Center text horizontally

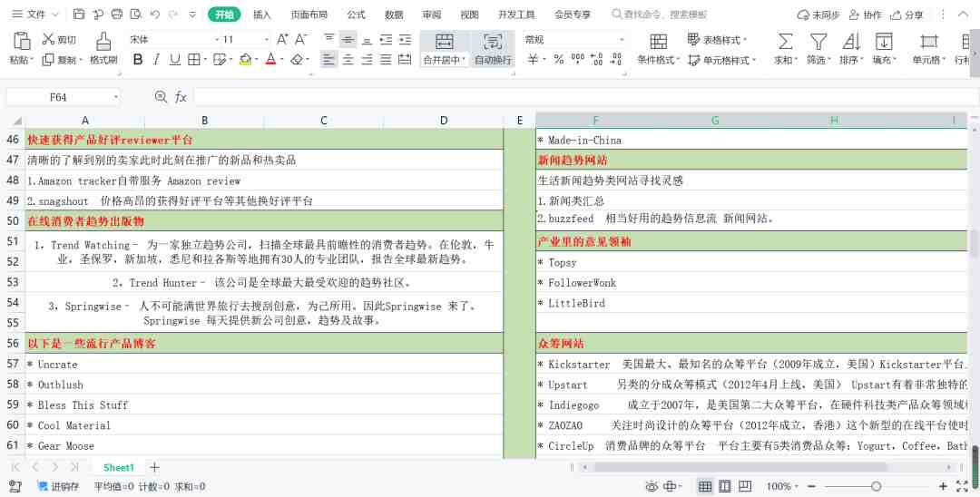pyautogui.click(x=348, y=59)
